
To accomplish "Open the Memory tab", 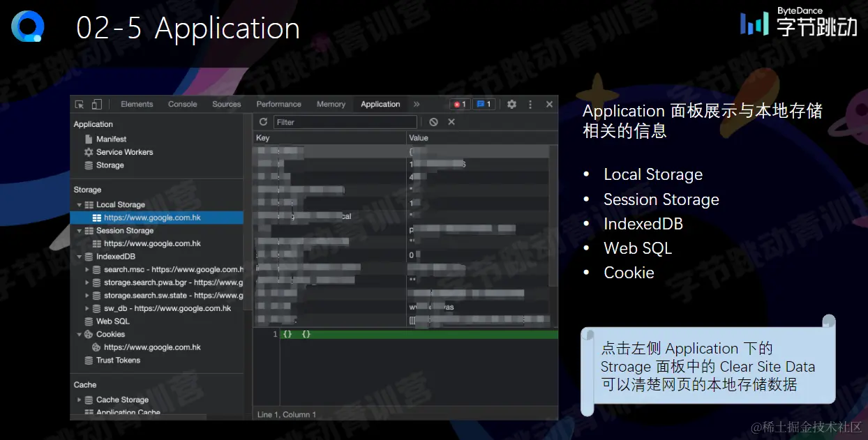I will point(331,103).
